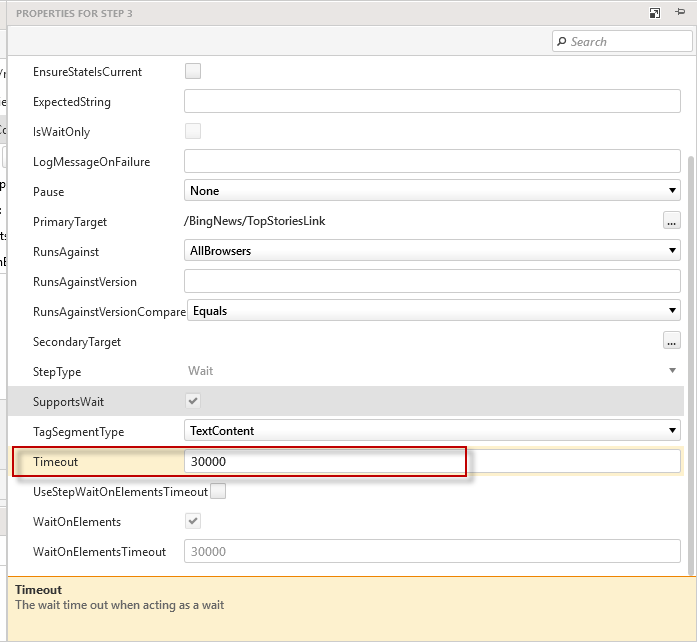
Task: Open SecondaryTarget browse ellipsis button
Action: [672, 341]
